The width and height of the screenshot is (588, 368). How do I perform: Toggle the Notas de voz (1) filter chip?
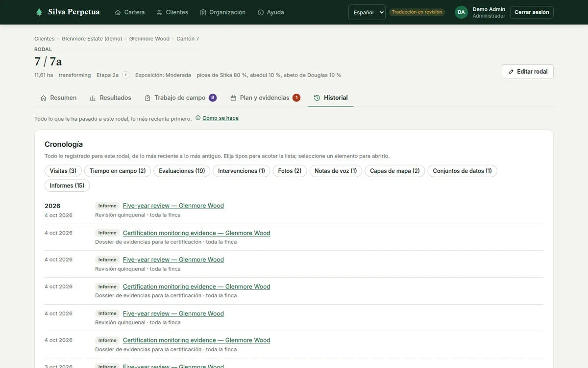coord(336,171)
